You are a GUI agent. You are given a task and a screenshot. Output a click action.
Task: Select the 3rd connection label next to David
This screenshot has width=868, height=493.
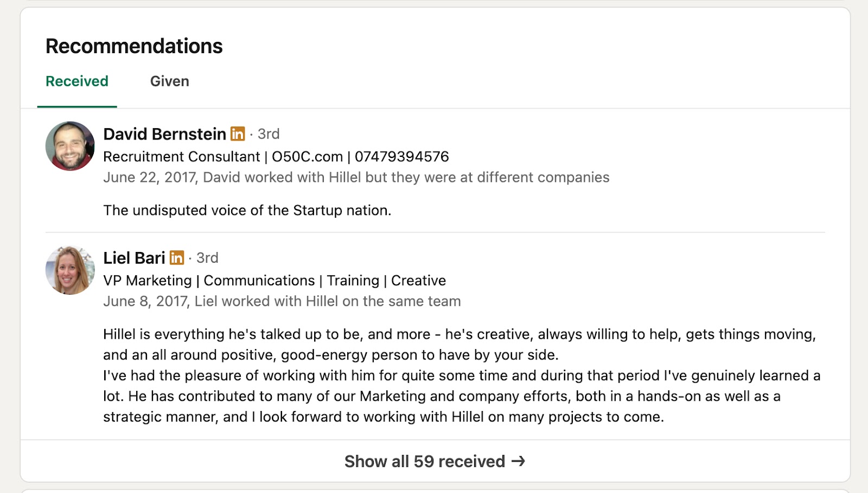tap(267, 134)
